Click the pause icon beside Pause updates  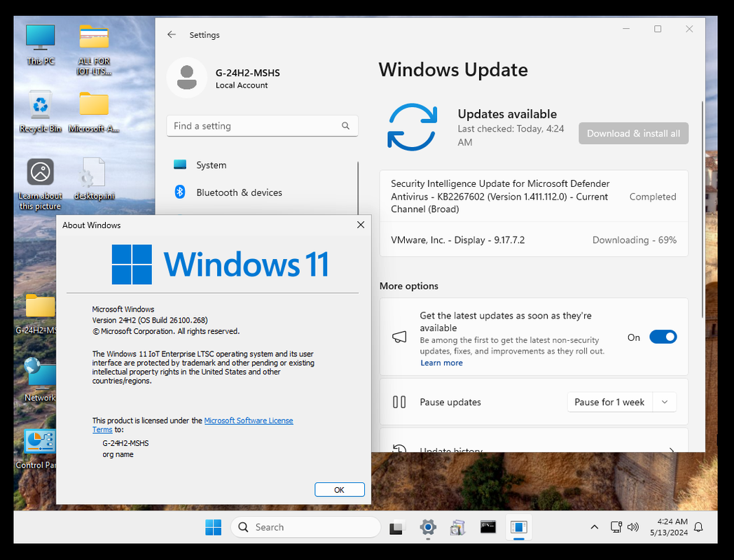[399, 402]
